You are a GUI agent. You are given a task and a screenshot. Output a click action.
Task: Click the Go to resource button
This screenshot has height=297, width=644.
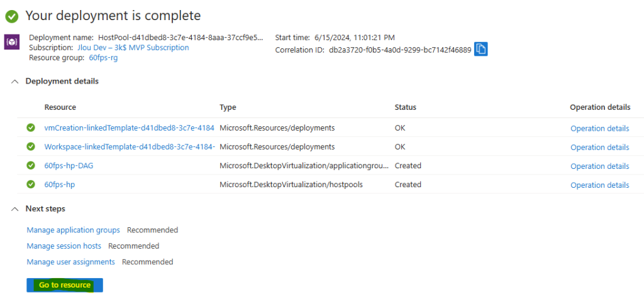pyautogui.click(x=65, y=285)
